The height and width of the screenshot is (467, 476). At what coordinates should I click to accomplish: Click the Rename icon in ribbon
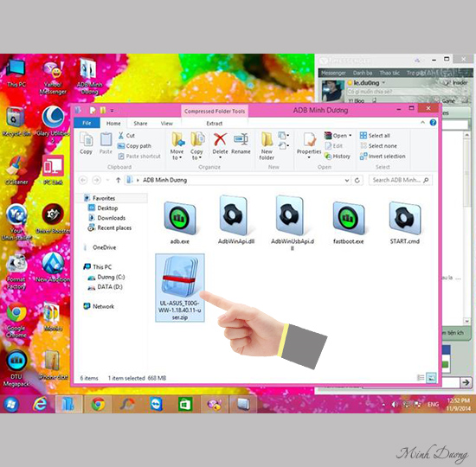coord(241,144)
